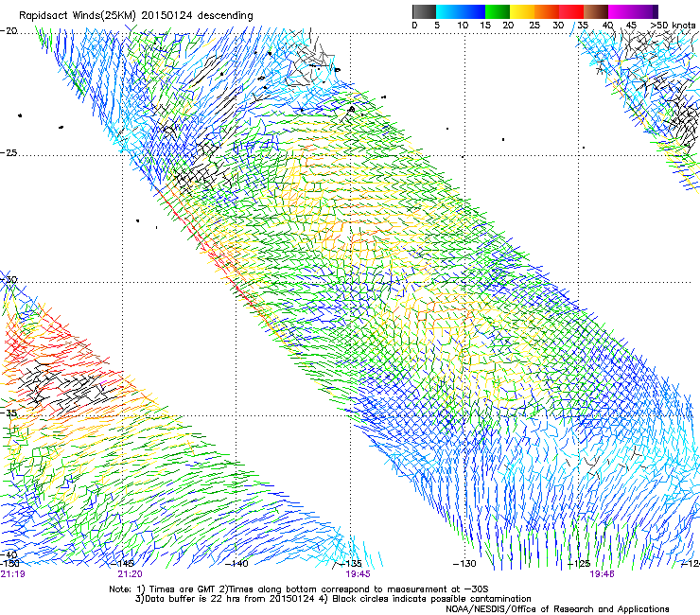Image resolution: width=700 pixels, height=615 pixels.
Task: Click the latitude label '-20'
Action: click(9, 31)
